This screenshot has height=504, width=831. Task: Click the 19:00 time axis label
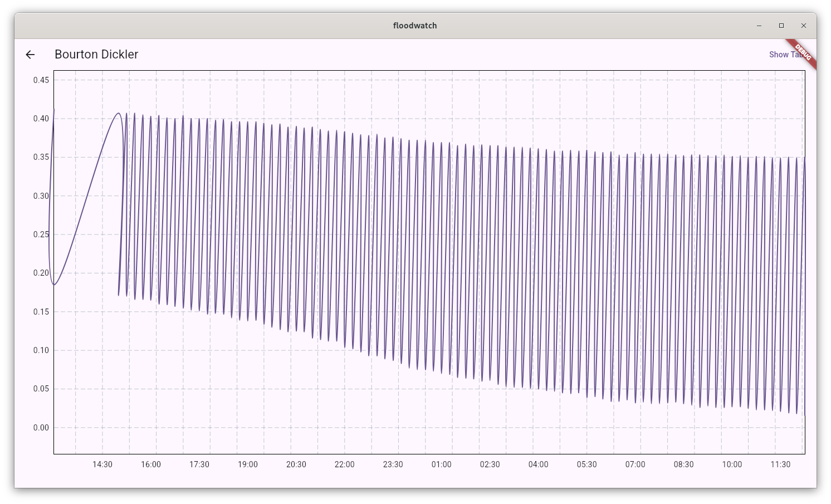248,464
